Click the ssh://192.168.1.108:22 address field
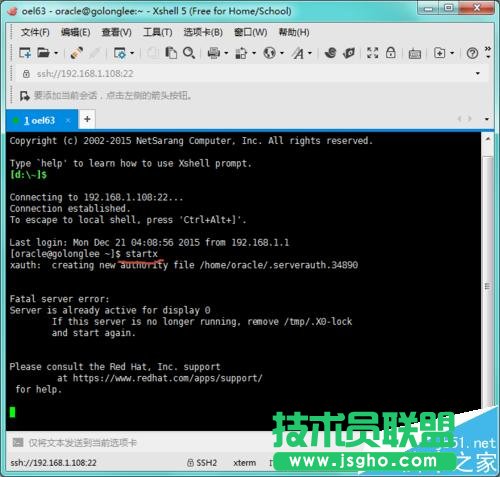The height and width of the screenshot is (477, 500). point(247,74)
